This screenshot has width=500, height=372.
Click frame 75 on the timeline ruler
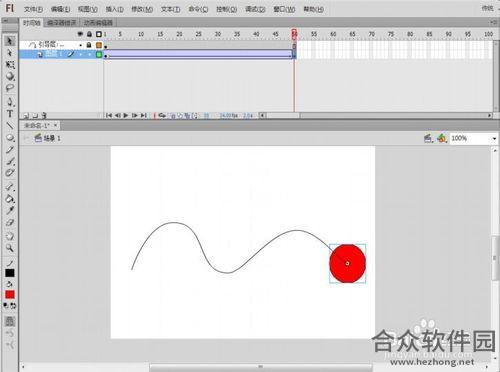pyautogui.click(x=391, y=34)
